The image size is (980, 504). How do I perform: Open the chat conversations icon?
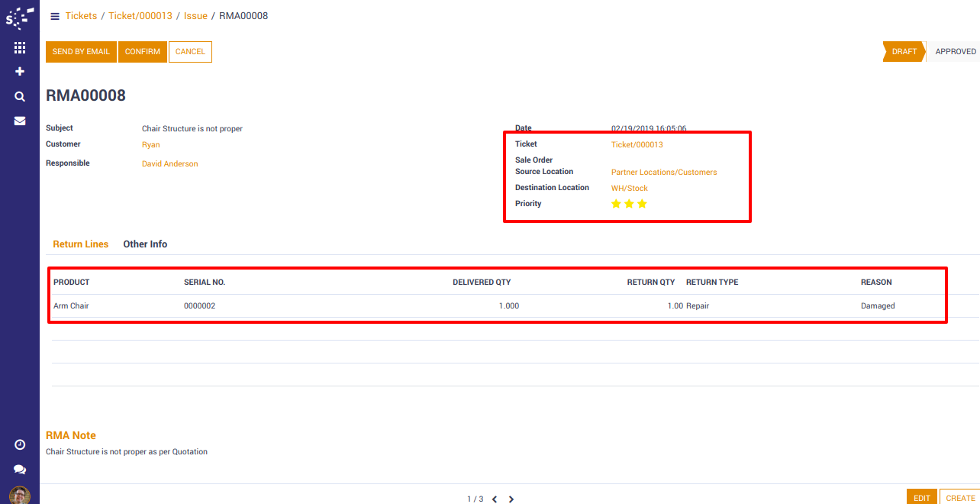click(20, 470)
